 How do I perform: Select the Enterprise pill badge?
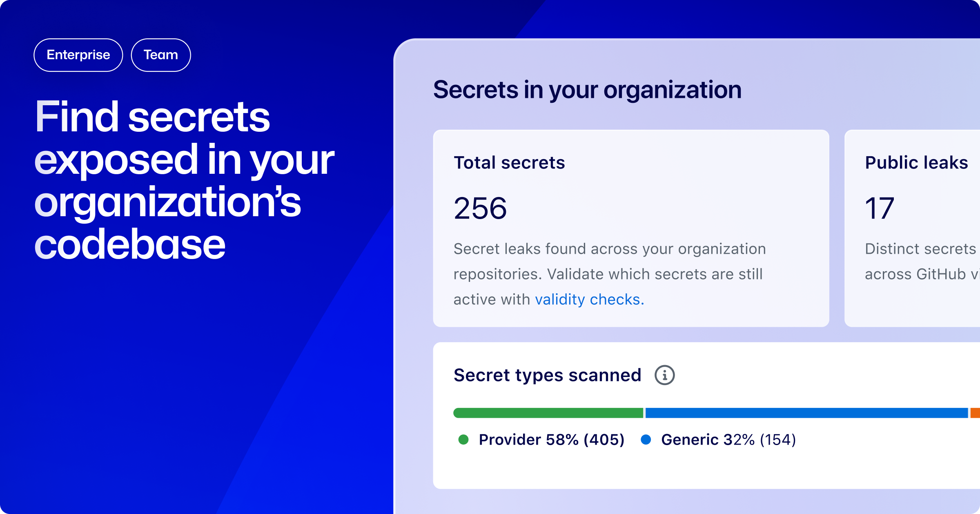point(78,55)
